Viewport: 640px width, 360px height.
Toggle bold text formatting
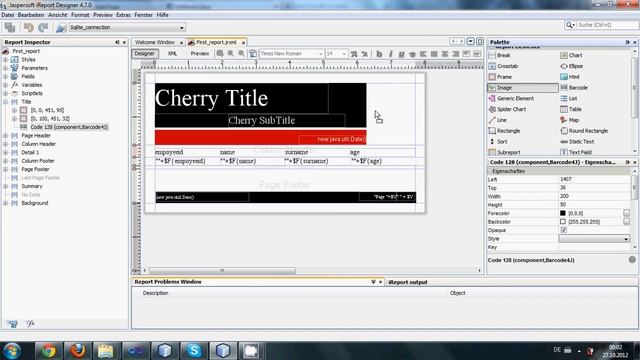click(x=379, y=54)
